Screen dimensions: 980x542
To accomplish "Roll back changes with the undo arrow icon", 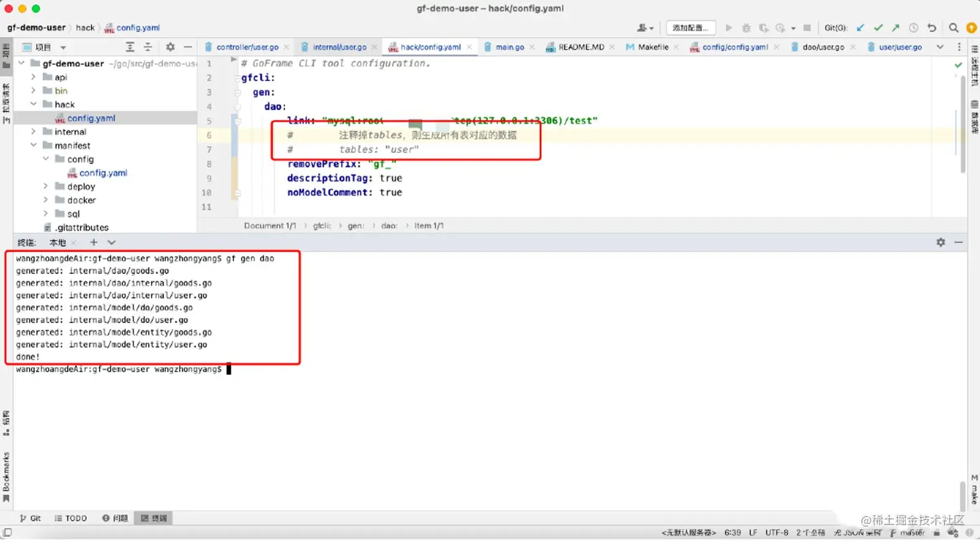I will point(931,28).
